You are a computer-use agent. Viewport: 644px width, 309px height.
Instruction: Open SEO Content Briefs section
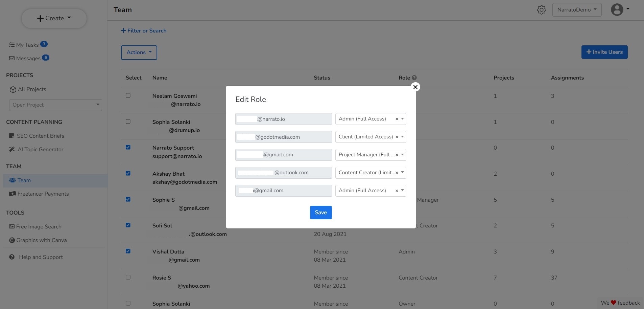click(40, 136)
